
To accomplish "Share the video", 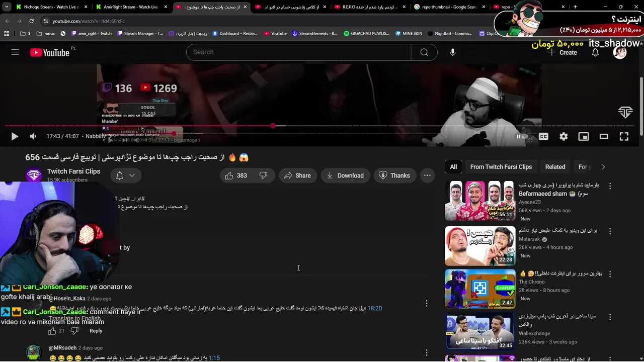I will click(x=297, y=175).
